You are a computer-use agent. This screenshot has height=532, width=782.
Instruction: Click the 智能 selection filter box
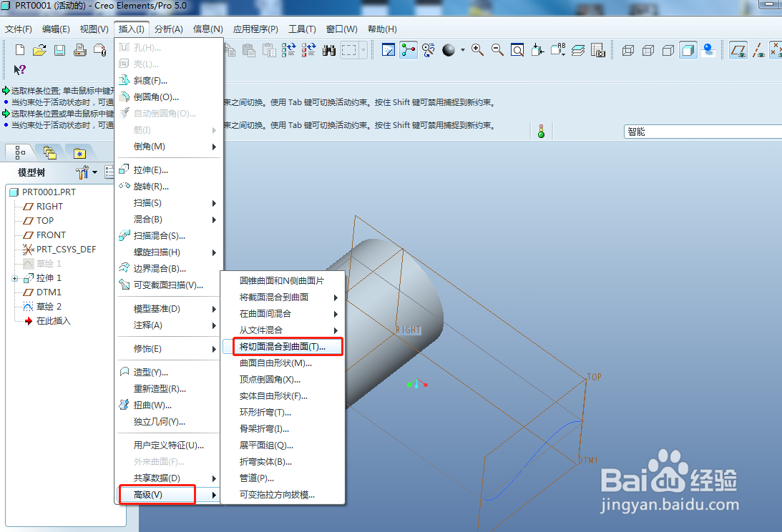(x=702, y=132)
